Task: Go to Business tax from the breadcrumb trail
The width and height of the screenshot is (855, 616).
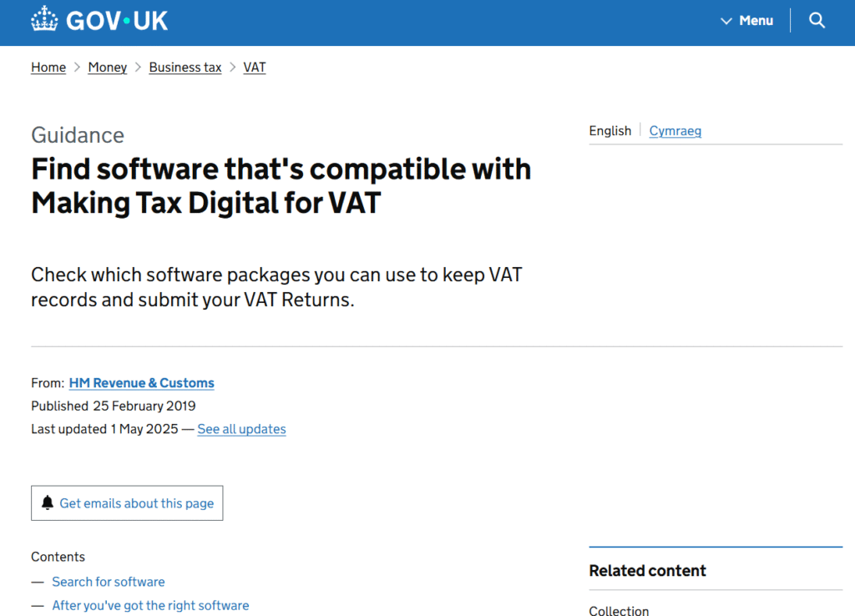Action: tap(185, 67)
